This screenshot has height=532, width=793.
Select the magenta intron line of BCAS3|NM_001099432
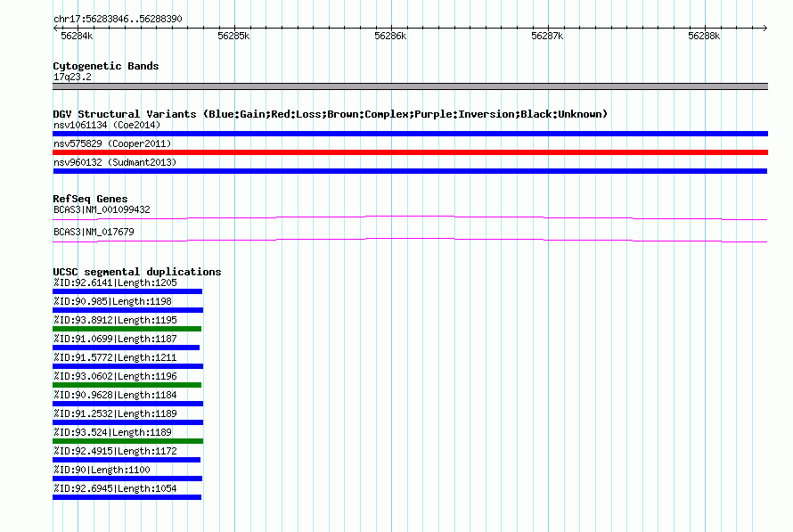click(x=410, y=218)
